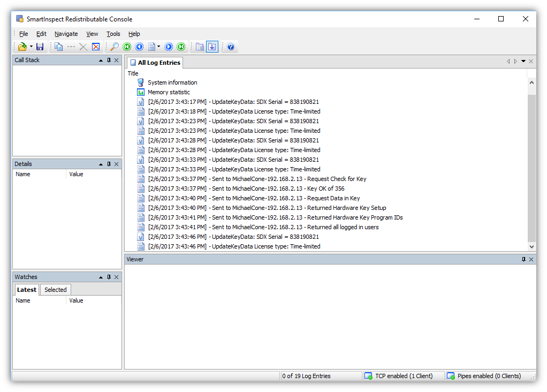Clear all log entries with the red X box icon
The image size is (547, 392).
[x=96, y=47]
